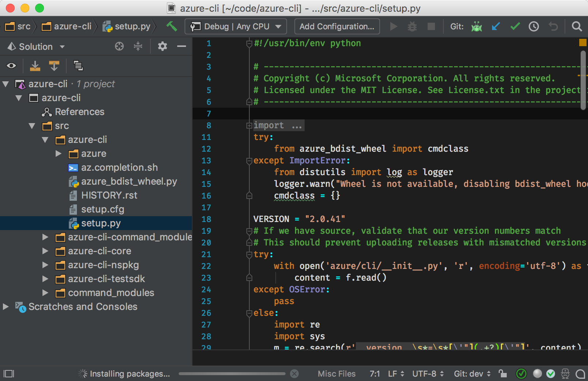Click the orange inspection indicator square
588x381 pixels.
pos(583,42)
